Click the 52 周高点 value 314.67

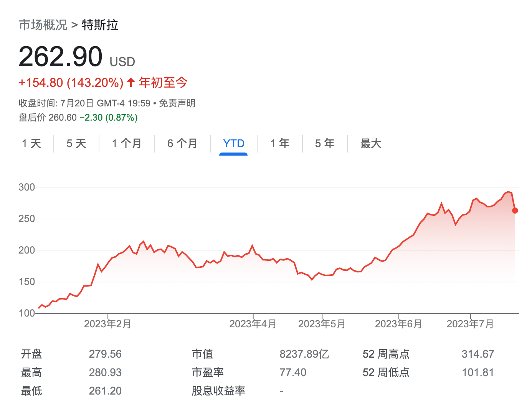pos(478,354)
